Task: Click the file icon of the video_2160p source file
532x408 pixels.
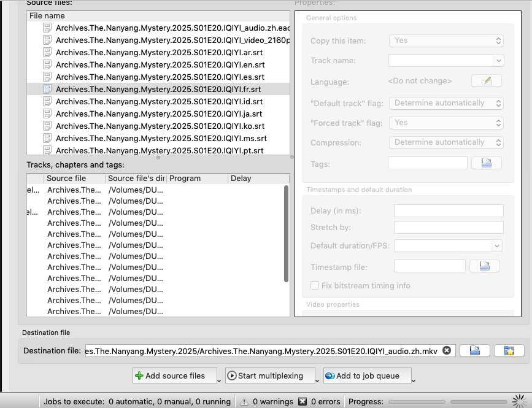Action: click(x=47, y=40)
